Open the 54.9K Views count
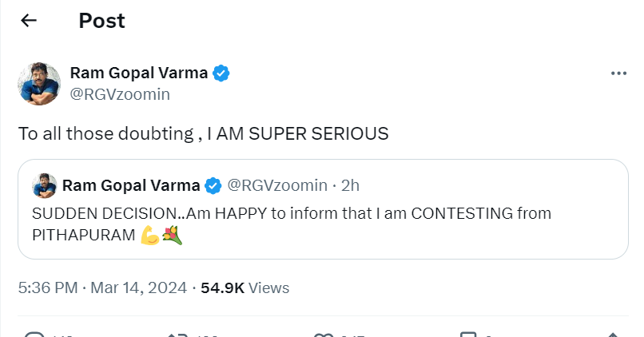Image resolution: width=644 pixels, height=337 pixels. click(246, 287)
